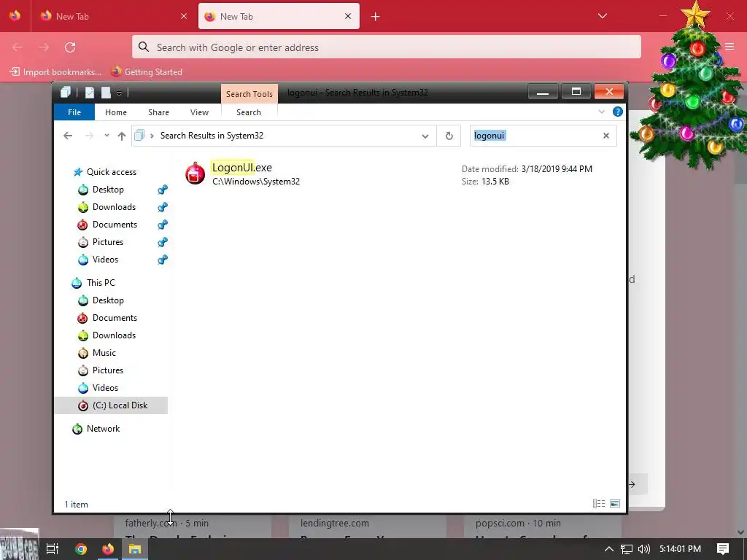Click Music ornament icon under This PC
Viewport: 747px width, 560px height.
pos(83,353)
